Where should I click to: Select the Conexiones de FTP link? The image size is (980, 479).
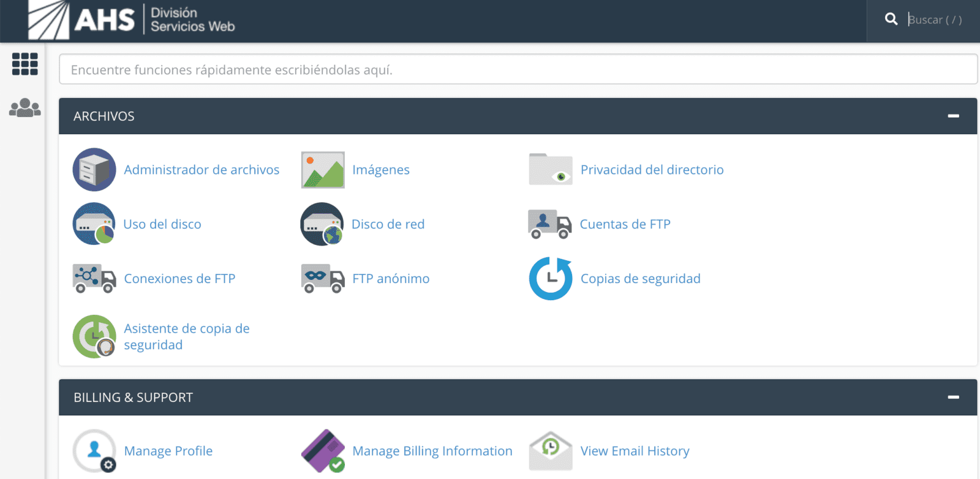point(179,279)
